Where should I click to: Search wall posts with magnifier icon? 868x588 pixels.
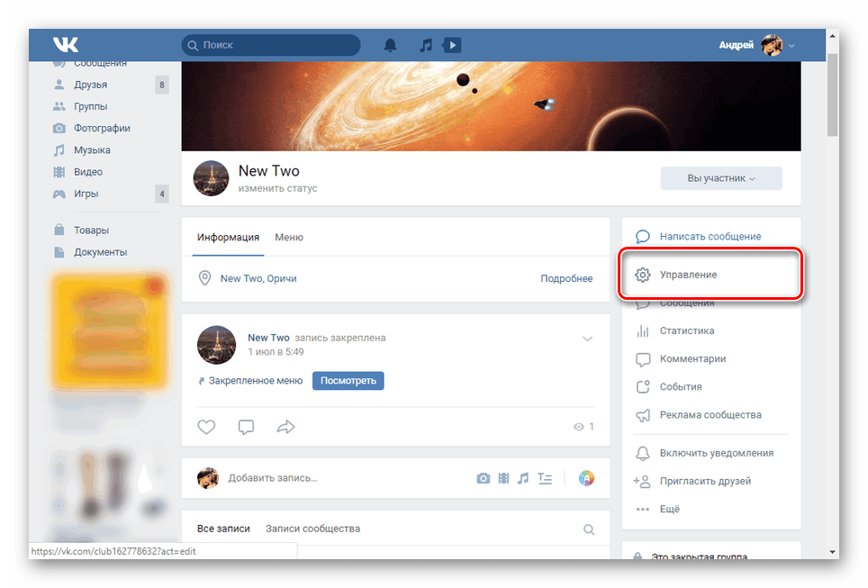(589, 529)
